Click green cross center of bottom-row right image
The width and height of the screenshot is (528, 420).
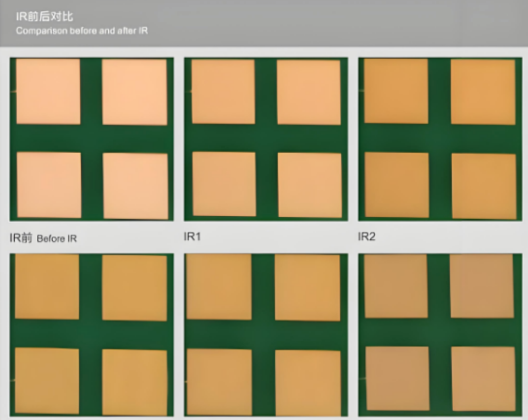coord(439,332)
